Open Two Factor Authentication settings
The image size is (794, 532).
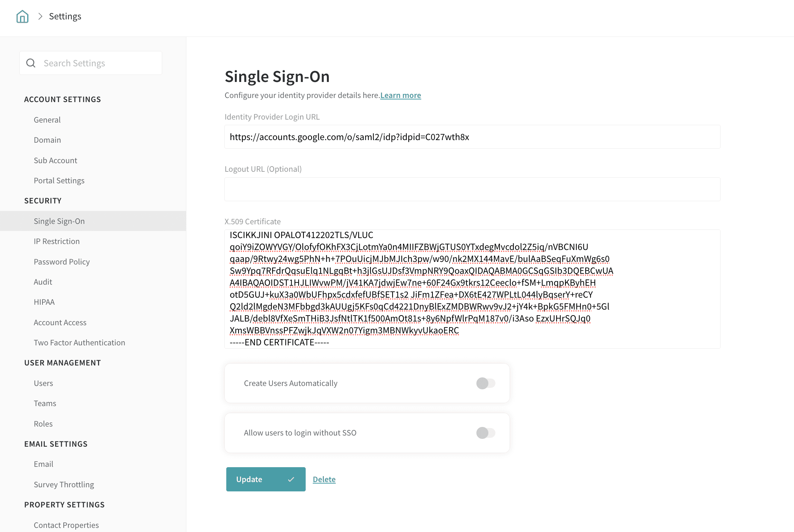click(79, 343)
